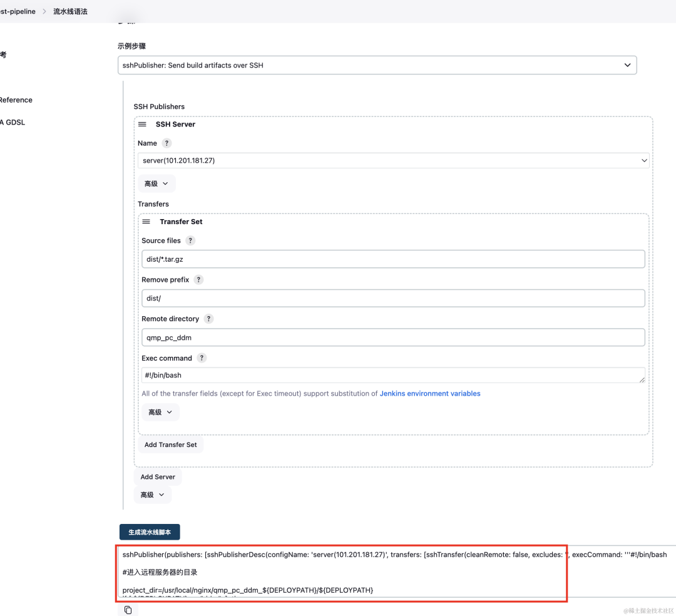Click the SSH Server heading text

click(175, 124)
